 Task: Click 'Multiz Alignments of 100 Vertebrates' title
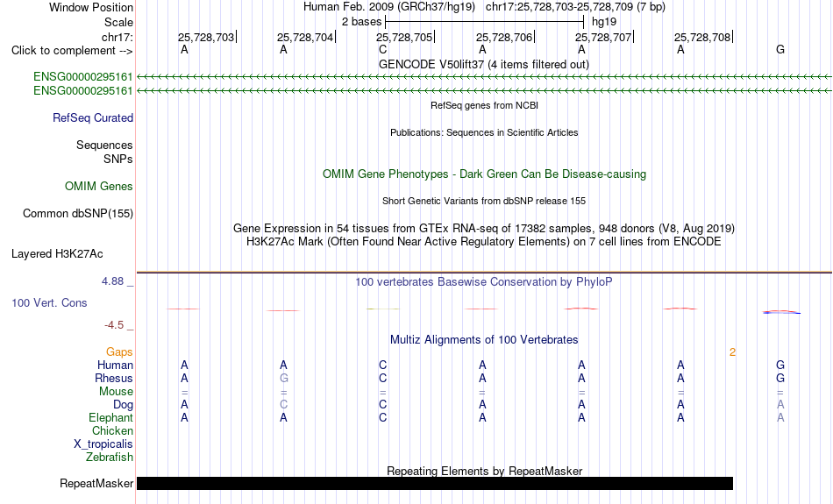coord(484,340)
